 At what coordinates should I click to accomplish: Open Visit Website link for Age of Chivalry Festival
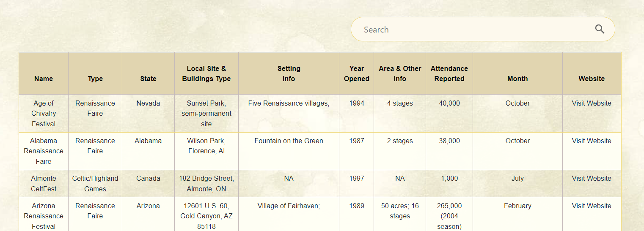click(591, 103)
